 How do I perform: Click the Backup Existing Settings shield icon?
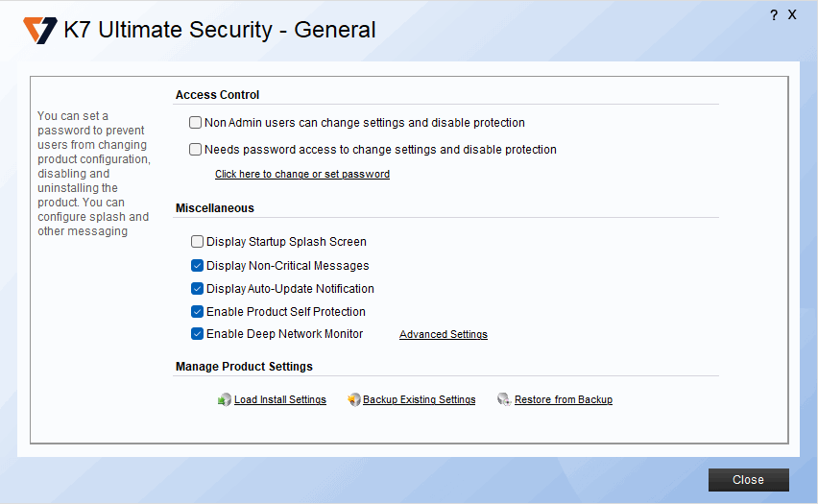click(353, 400)
